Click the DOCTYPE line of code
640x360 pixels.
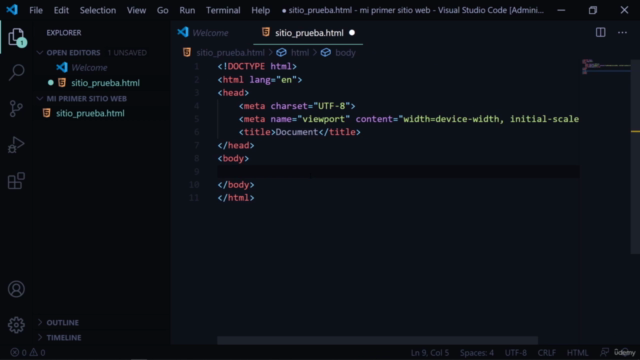pos(257,66)
